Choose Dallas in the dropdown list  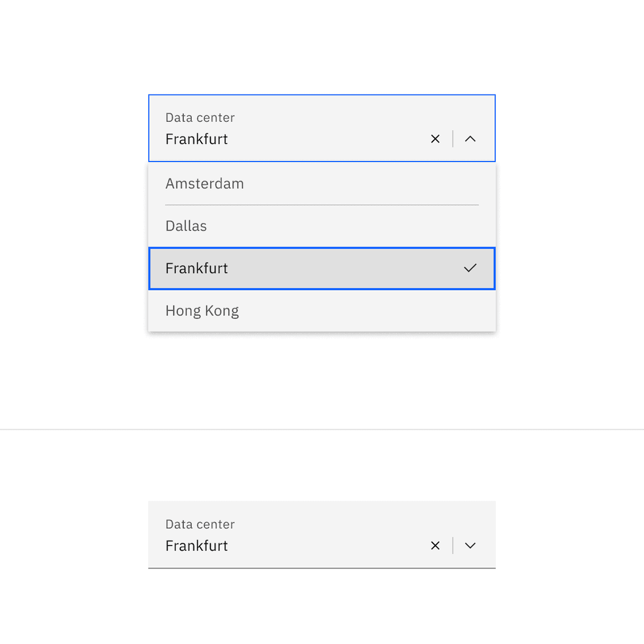point(186,226)
